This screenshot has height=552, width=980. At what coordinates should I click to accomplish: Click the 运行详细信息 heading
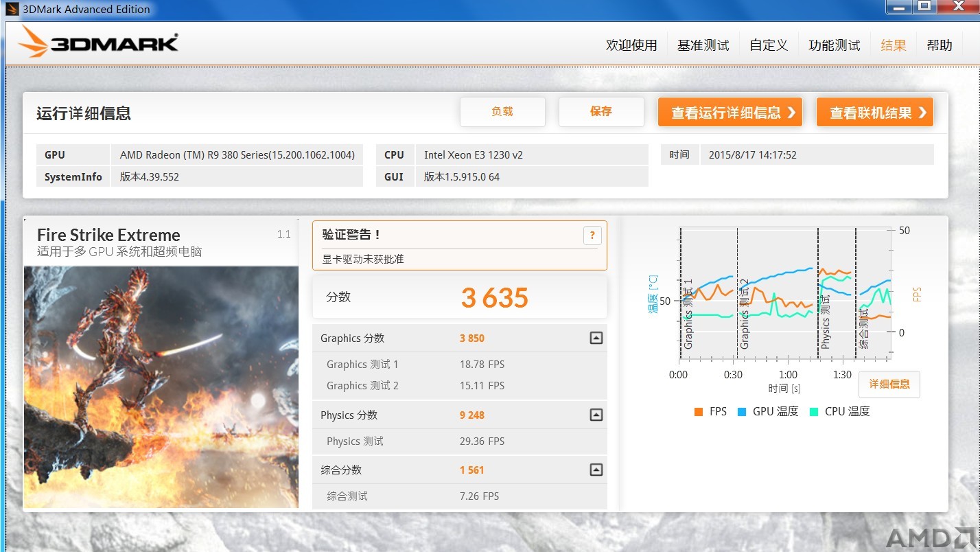84,113
